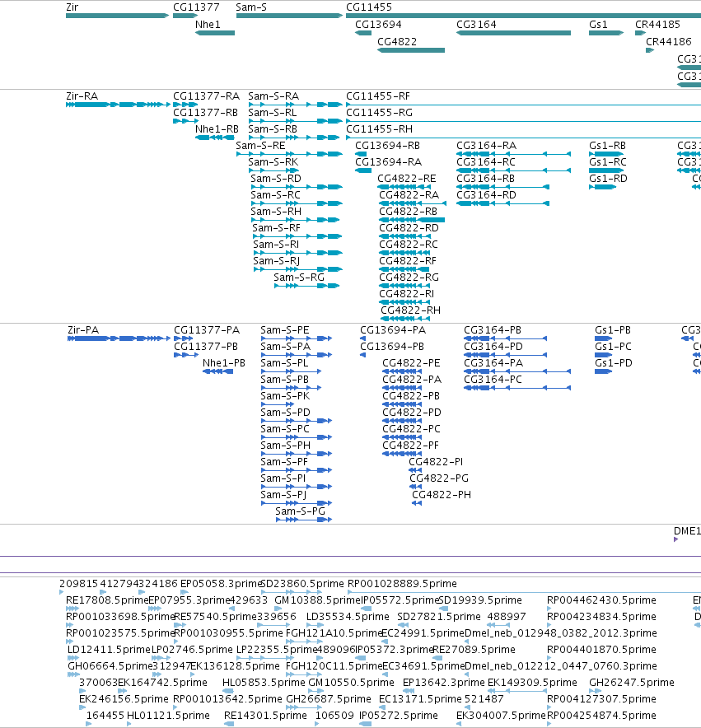
Task: Select transcript CG3164-RA
Action: point(486,146)
